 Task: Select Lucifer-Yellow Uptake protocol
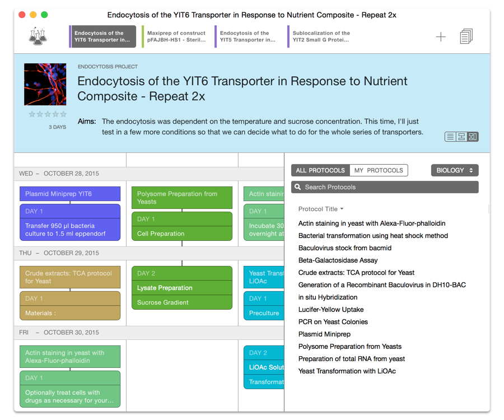(x=331, y=310)
